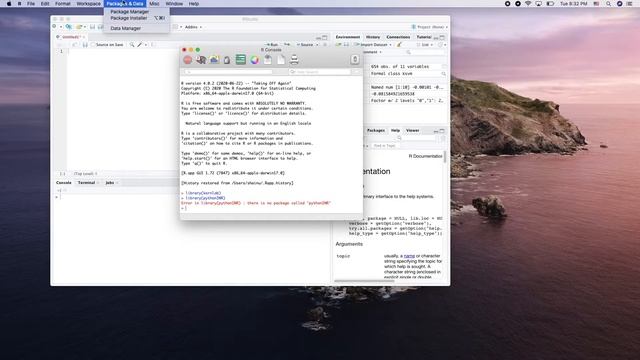The image size is (640, 360).
Task: Switch to the Environment tab
Action: [x=348, y=37]
